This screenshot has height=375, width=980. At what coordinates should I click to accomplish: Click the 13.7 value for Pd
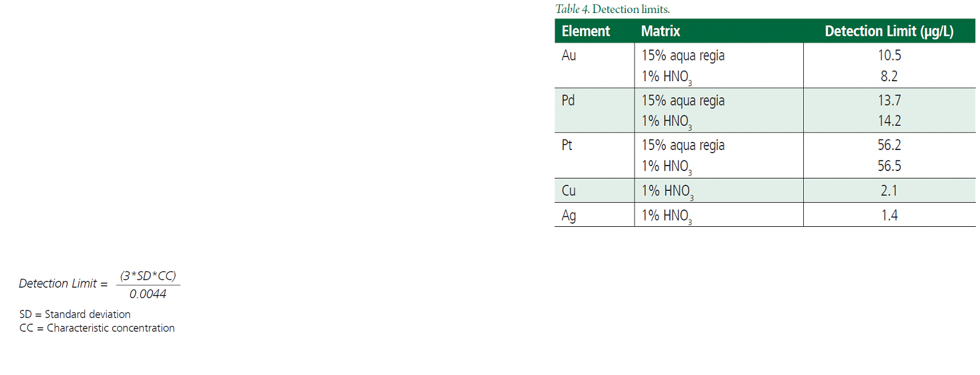point(889,100)
